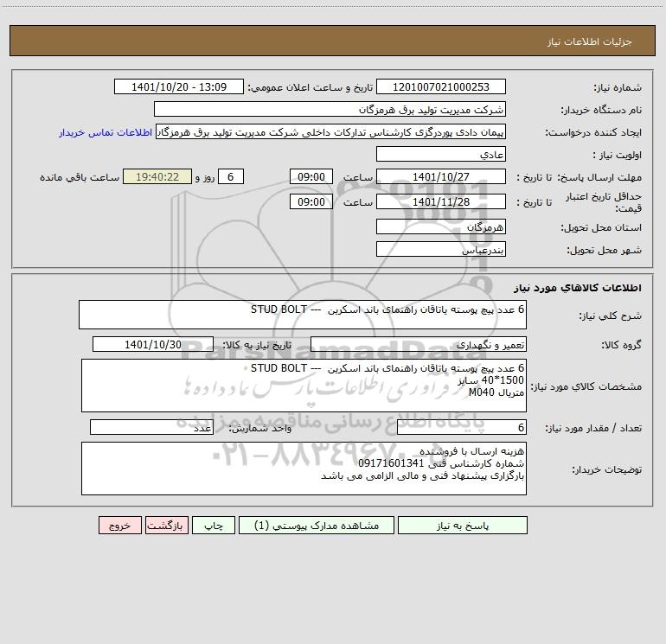This screenshot has height=644, width=666.
Task: Click label 'ایجاد کننده درخواست:'
Action: coord(593,133)
